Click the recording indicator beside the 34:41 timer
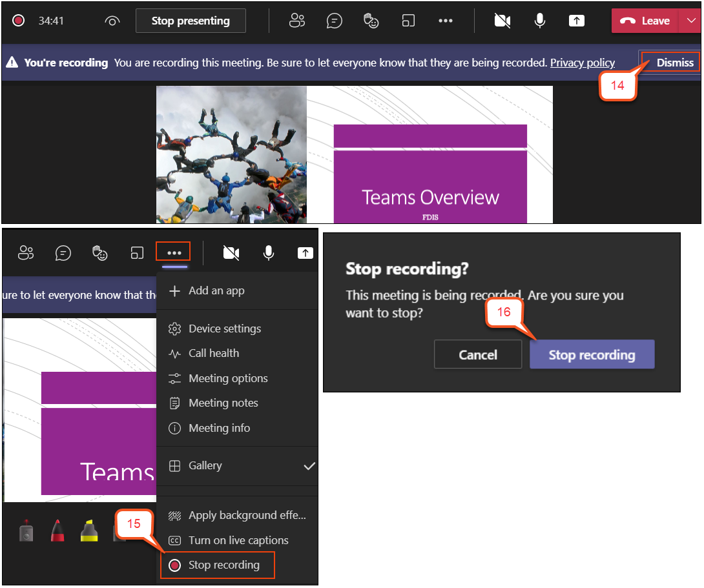The width and height of the screenshot is (704, 588). pos(19,21)
